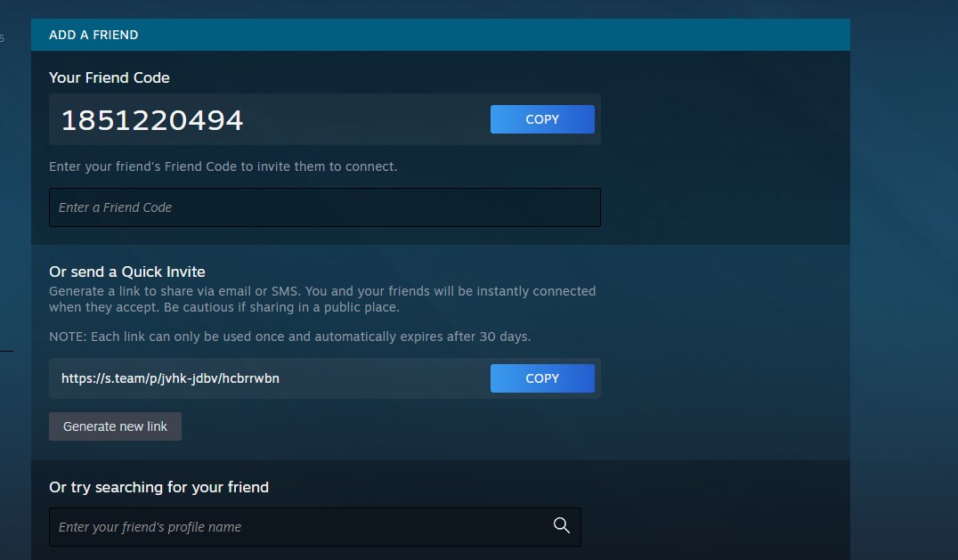Image resolution: width=958 pixels, height=560 pixels.
Task: Click the magnifying glass search icon
Action: click(561, 525)
